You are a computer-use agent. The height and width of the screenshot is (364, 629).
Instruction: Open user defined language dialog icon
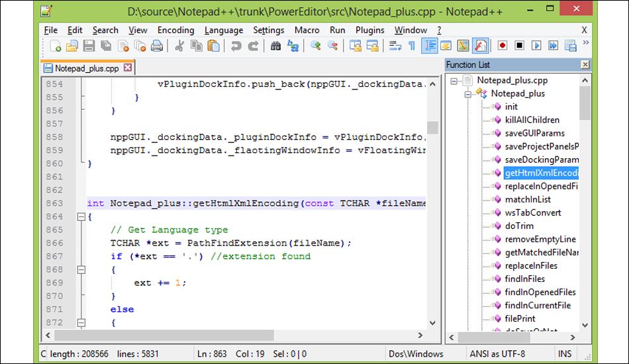(x=446, y=46)
